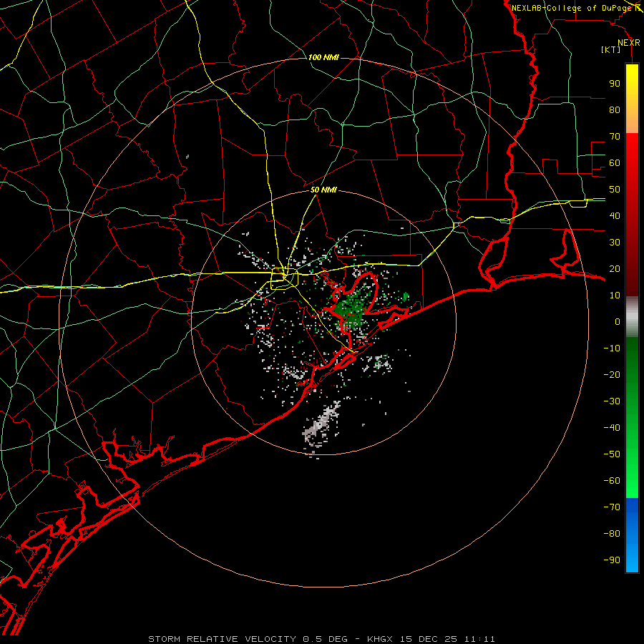
Task: Click the positive 20 knot scale value
Action: [615, 268]
